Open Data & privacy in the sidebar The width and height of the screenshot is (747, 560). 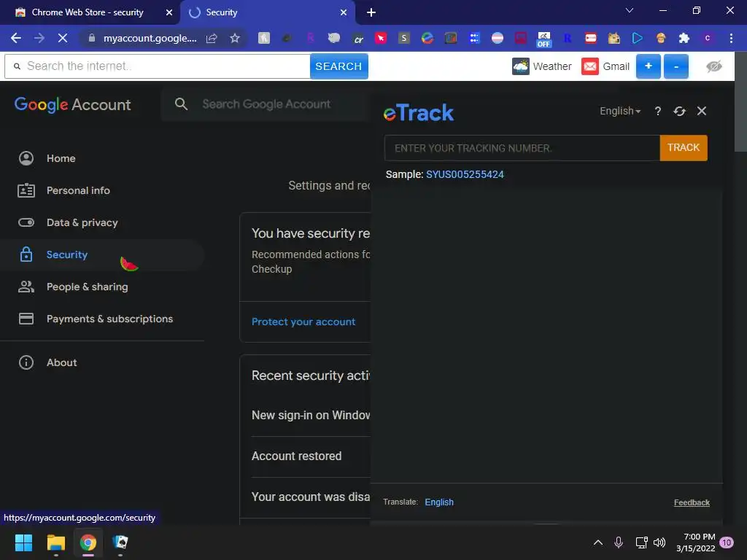coord(102,222)
